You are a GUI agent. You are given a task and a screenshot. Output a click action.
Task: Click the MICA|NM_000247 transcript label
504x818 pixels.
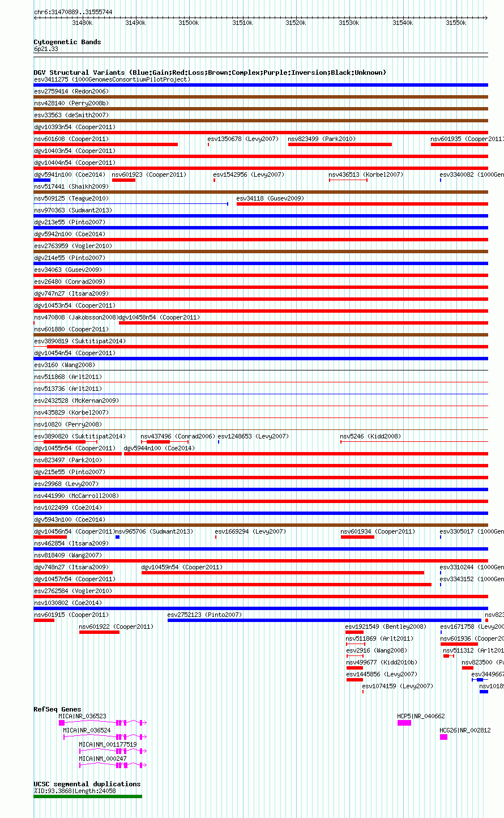102,759
